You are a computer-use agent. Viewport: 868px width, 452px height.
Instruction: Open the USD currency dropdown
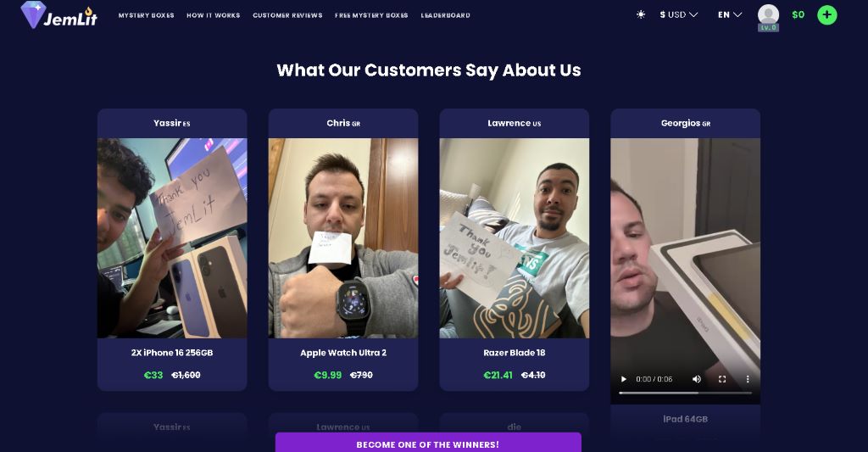679,15
